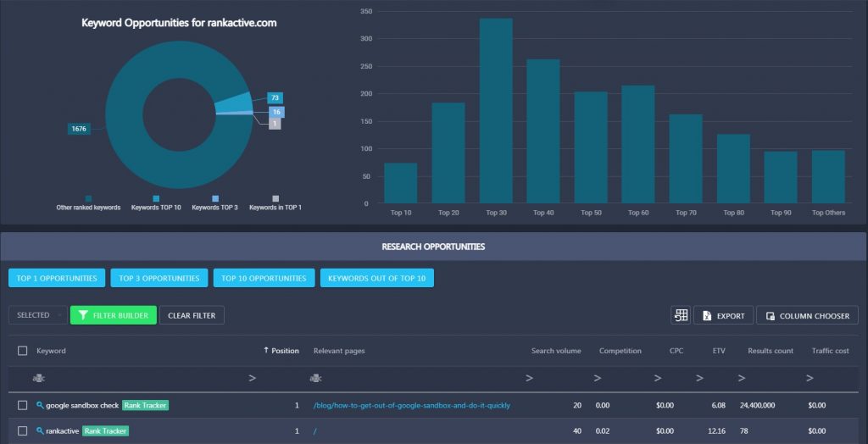This screenshot has height=444, width=868.
Task: Tick the select-all checkbox in table header
Action: click(x=22, y=351)
